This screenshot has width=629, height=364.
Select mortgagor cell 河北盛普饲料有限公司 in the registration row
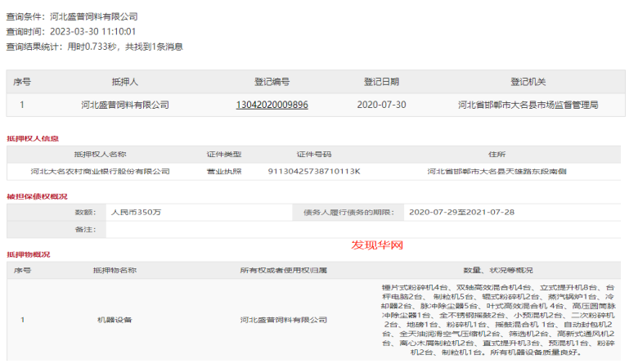[125, 105]
